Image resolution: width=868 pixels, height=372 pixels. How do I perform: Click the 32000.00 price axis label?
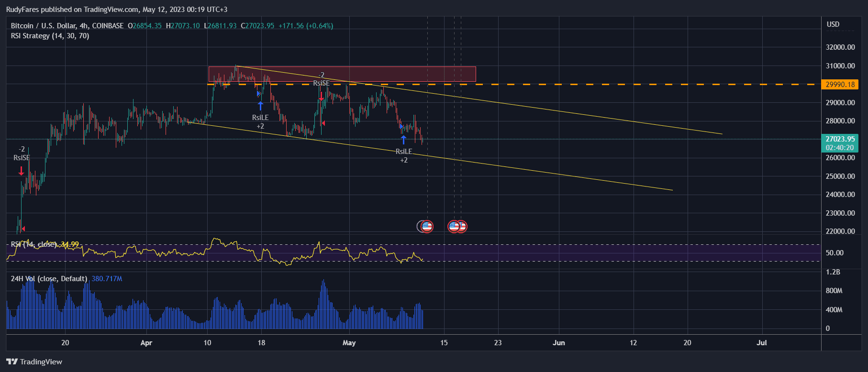[840, 47]
